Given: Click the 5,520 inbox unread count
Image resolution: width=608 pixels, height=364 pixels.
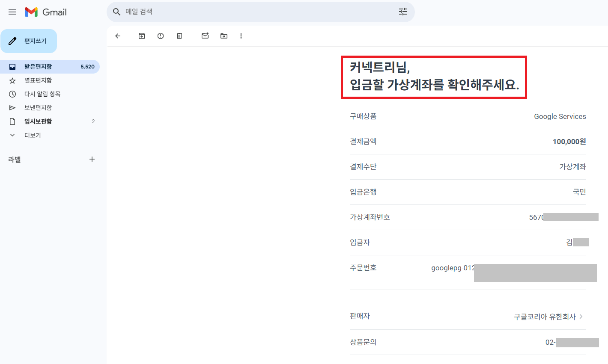Looking at the screenshot, I should click(87, 67).
